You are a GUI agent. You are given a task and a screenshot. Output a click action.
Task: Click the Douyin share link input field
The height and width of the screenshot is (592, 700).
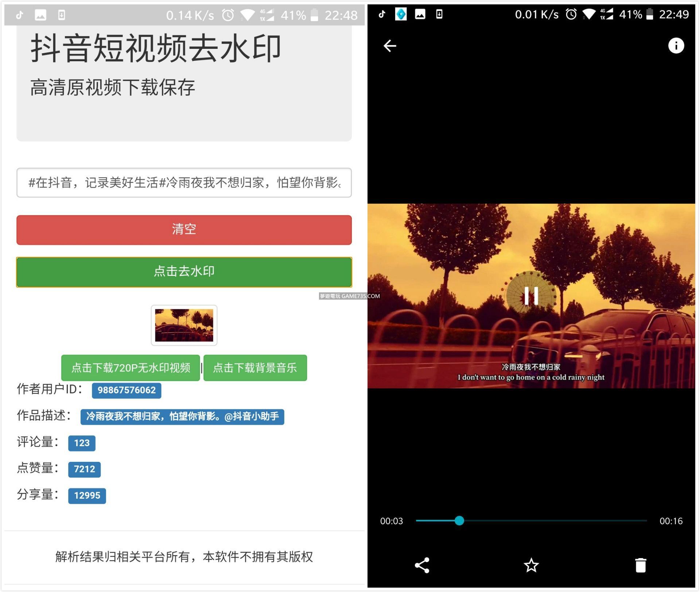click(184, 183)
